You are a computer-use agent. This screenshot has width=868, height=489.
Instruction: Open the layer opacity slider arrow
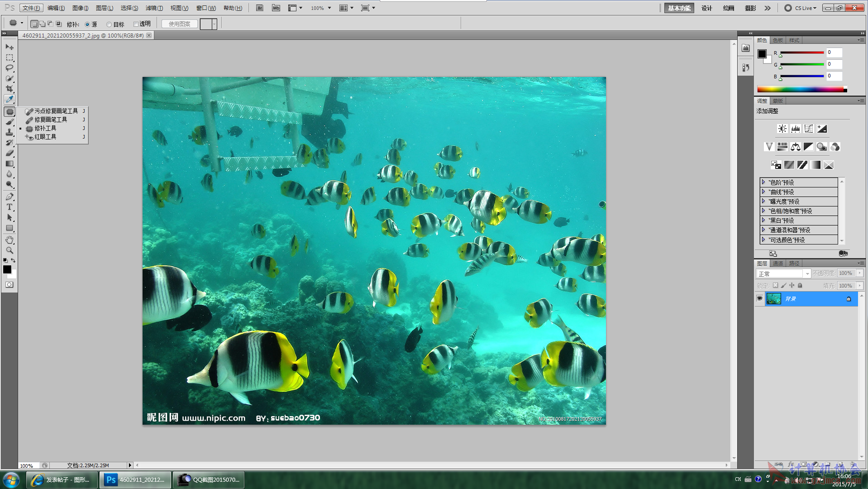click(x=859, y=273)
